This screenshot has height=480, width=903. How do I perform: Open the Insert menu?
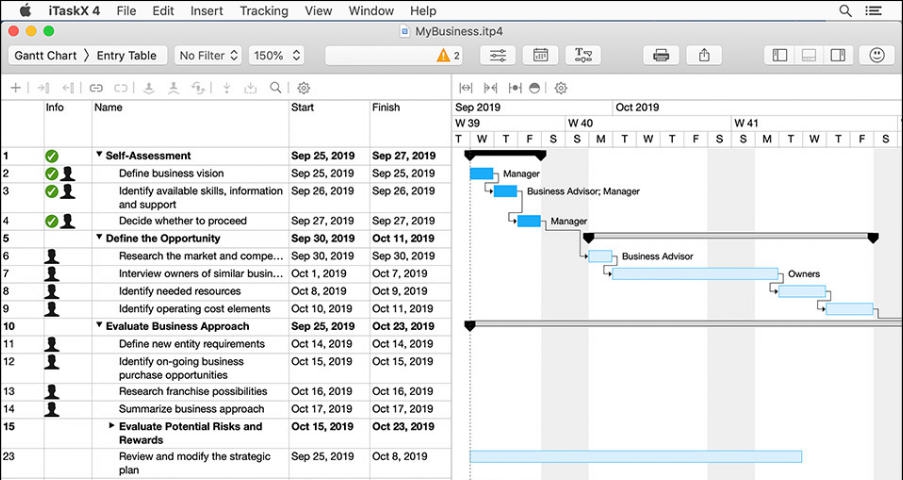click(207, 10)
